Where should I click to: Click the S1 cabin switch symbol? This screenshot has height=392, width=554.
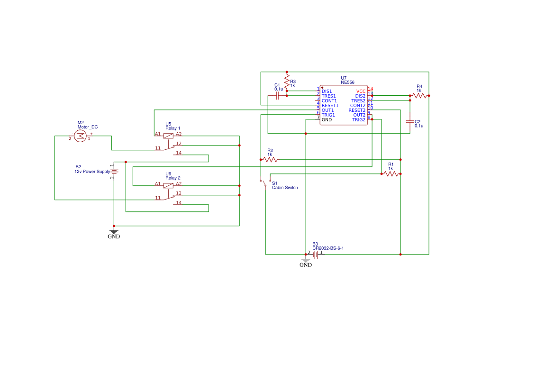pyautogui.click(x=265, y=183)
